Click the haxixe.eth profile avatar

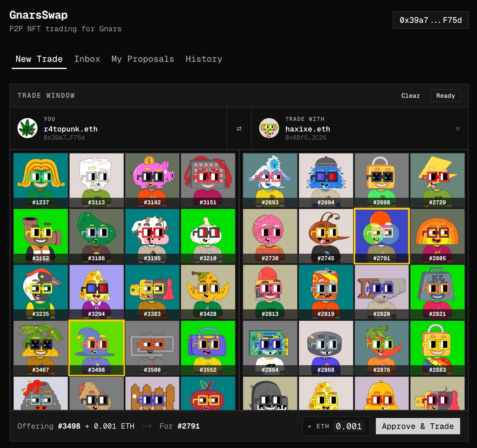269,128
